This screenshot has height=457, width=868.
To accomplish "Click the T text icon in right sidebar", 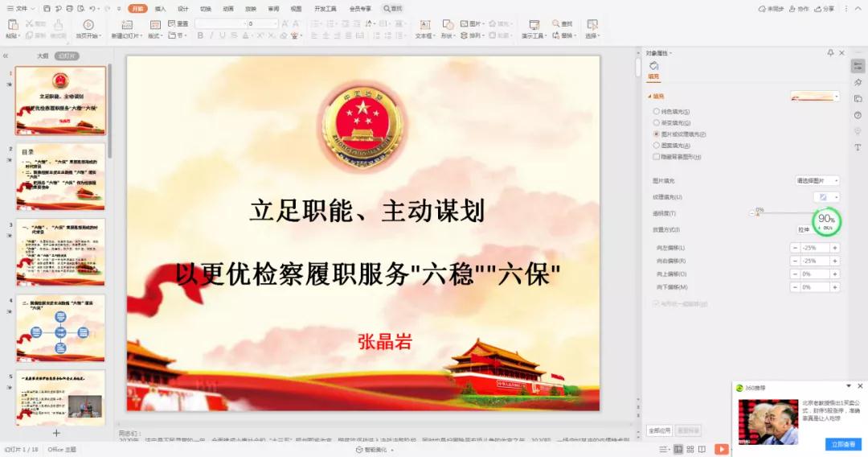I will (858, 147).
